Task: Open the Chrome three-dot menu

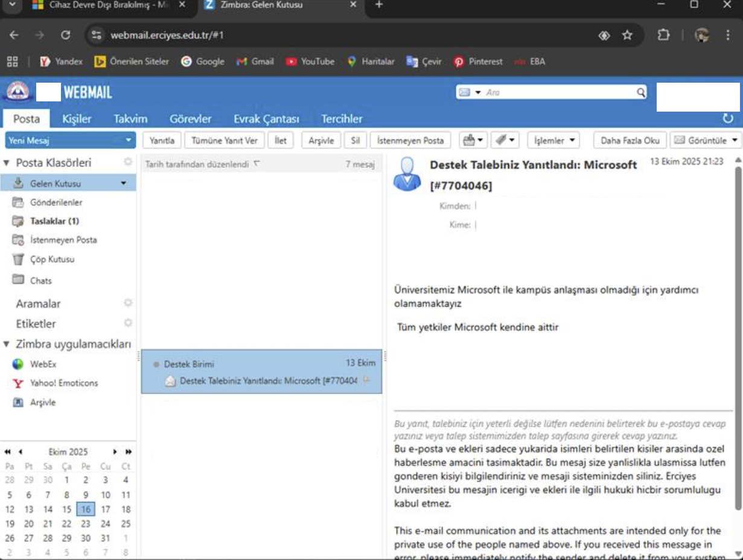Action: [x=727, y=35]
